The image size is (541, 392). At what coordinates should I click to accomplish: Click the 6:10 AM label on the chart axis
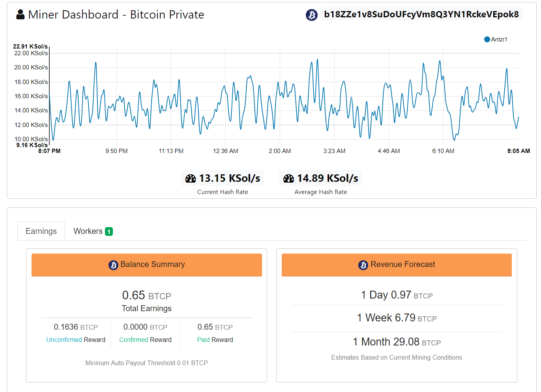(443, 151)
